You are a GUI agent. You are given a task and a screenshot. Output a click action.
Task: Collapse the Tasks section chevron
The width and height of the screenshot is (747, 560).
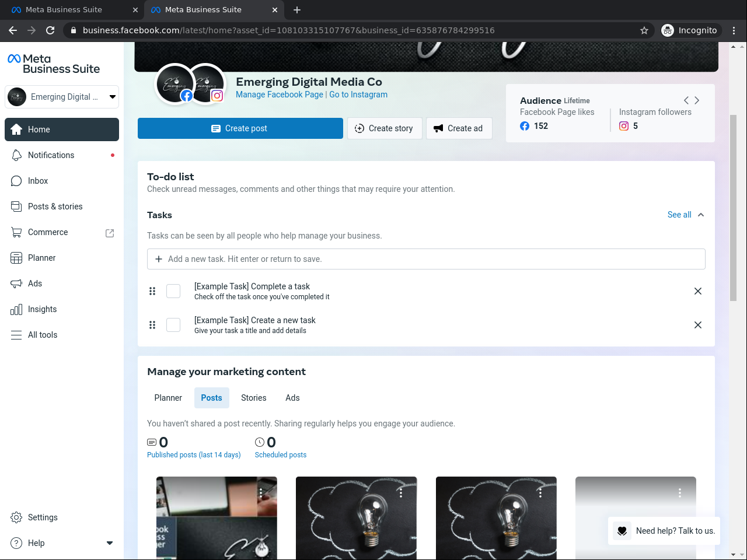(701, 215)
